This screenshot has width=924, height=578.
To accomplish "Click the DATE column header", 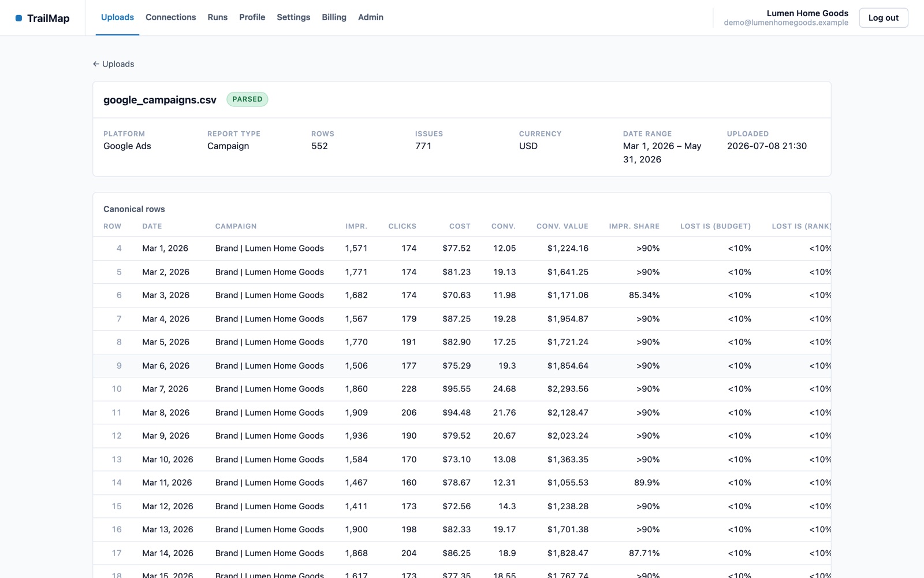I will point(152,226).
